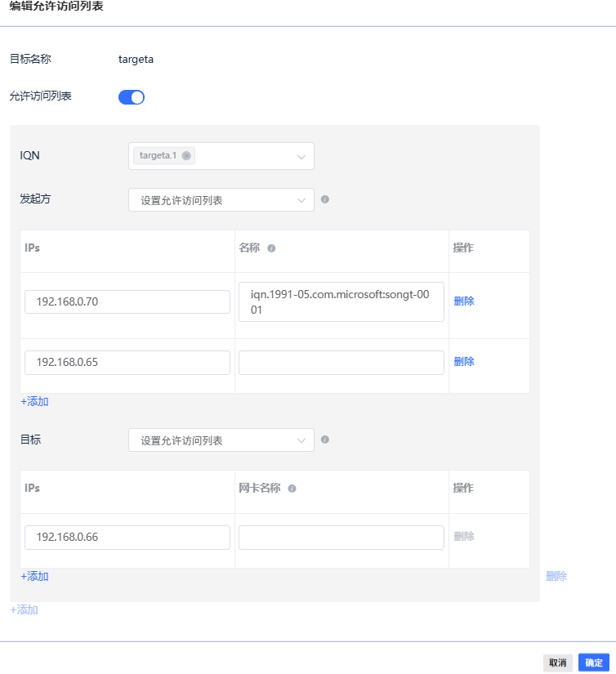616x674 pixels.
Task: Open the 目标 access list dropdown
Action: click(221, 440)
